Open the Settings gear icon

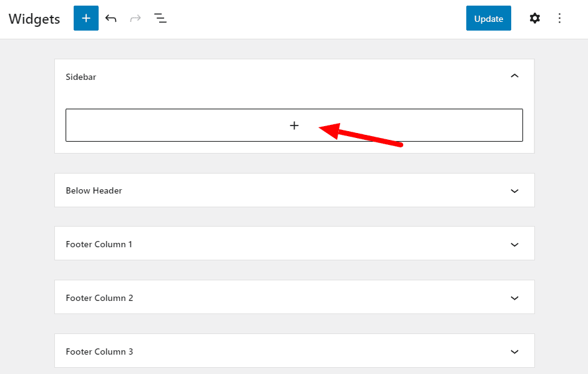click(535, 18)
